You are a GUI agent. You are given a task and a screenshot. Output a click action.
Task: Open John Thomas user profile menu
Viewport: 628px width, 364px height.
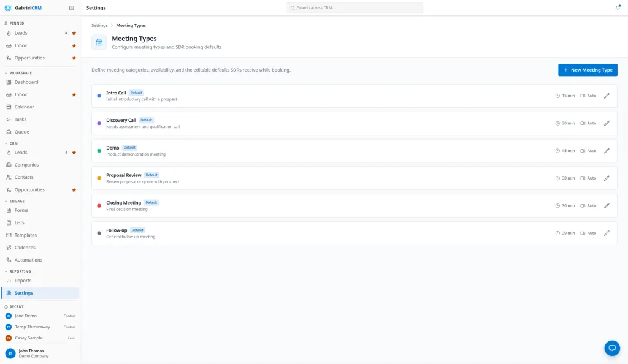click(40, 353)
